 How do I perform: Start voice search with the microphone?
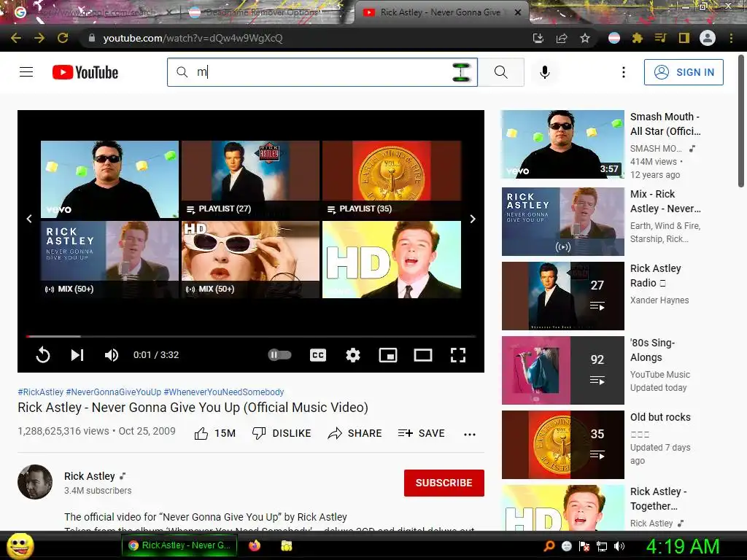pyautogui.click(x=544, y=72)
